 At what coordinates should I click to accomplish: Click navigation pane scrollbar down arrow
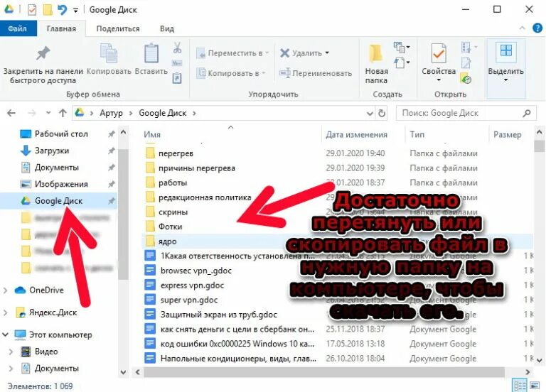click(123, 372)
